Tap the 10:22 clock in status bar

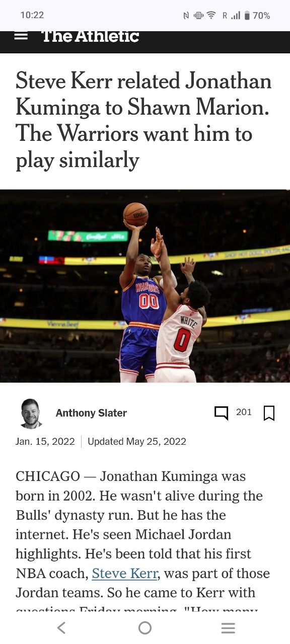(32, 16)
